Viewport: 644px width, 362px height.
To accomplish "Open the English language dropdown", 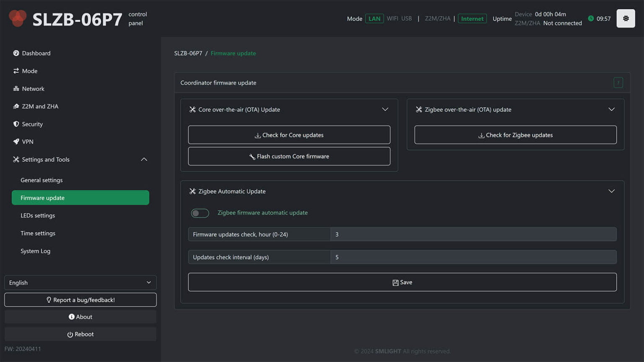I will pos(80,283).
